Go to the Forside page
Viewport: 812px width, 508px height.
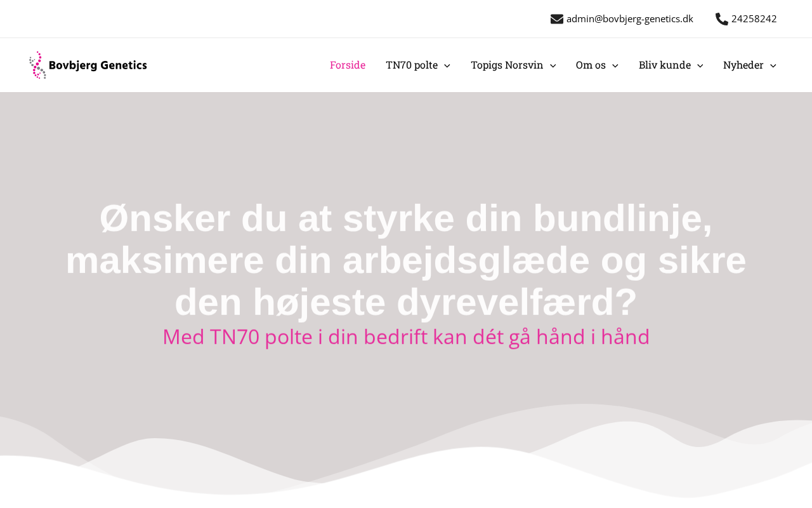(x=348, y=65)
